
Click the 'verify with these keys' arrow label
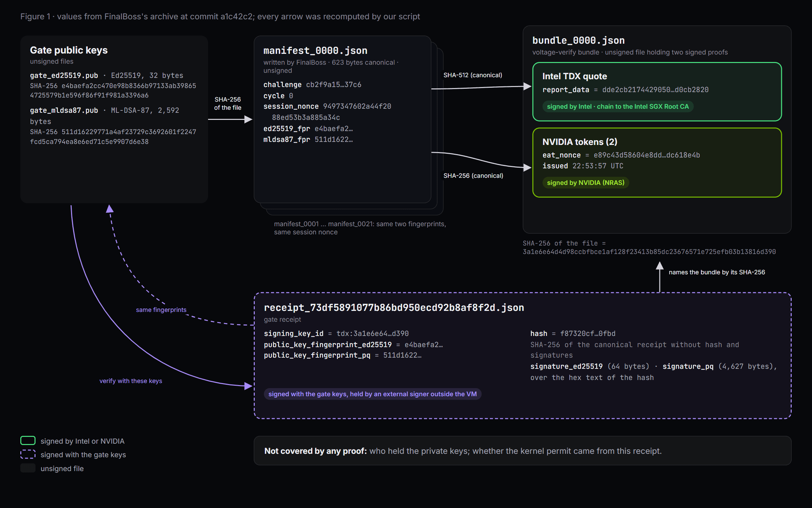pos(131,381)
